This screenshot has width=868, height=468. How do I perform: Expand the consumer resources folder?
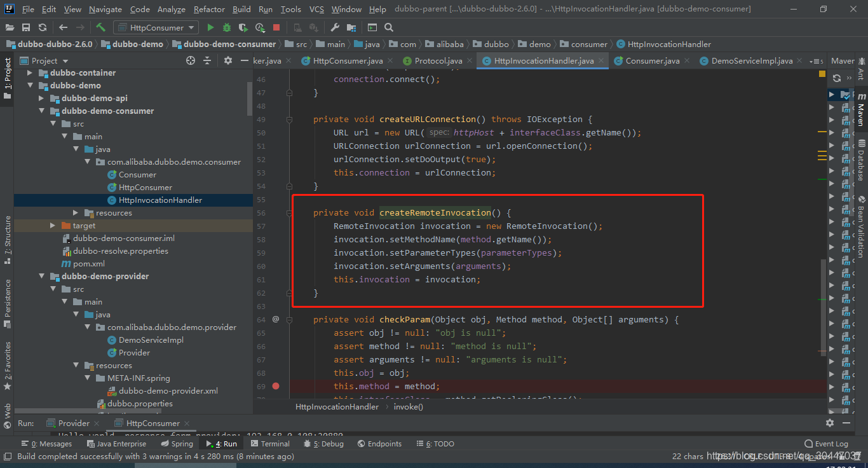[76, 212]
